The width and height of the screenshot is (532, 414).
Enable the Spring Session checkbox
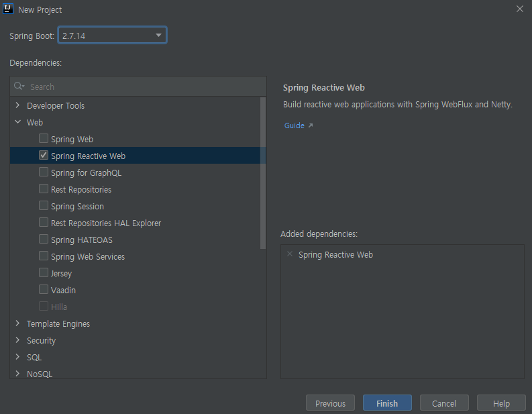coord(44,205)
